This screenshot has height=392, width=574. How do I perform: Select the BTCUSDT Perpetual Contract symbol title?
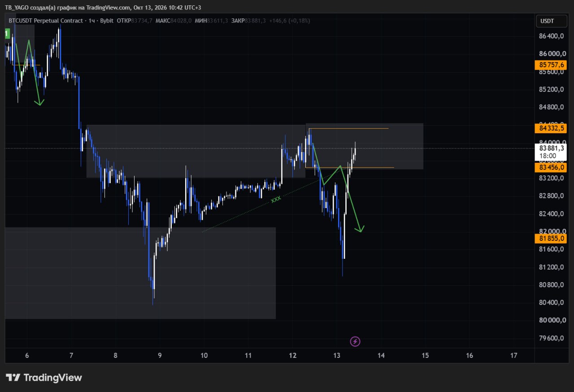[x=46, y=21]
